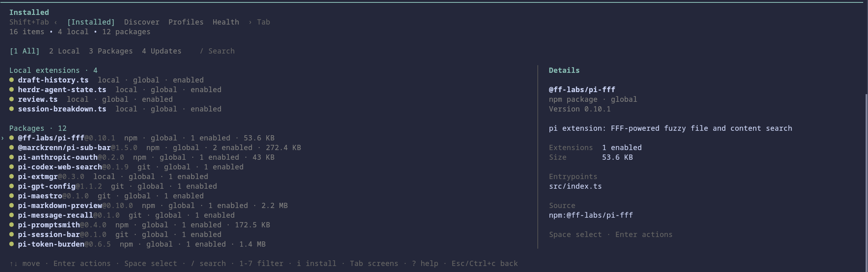Screen dimensions: 868x272
Task: Click the 'Packages · 12' heading
Action: pyautogui.click(x=38, y=128)
